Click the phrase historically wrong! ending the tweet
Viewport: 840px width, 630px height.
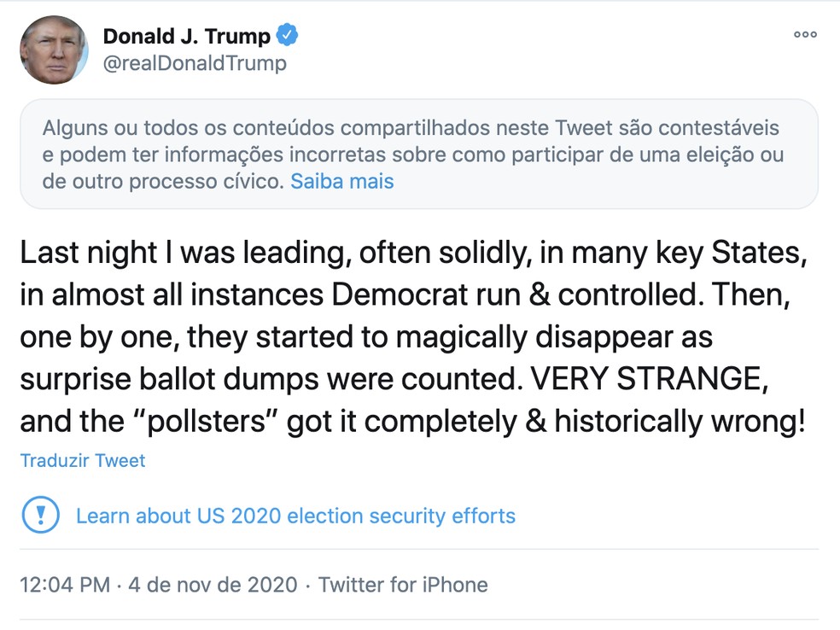680,421
